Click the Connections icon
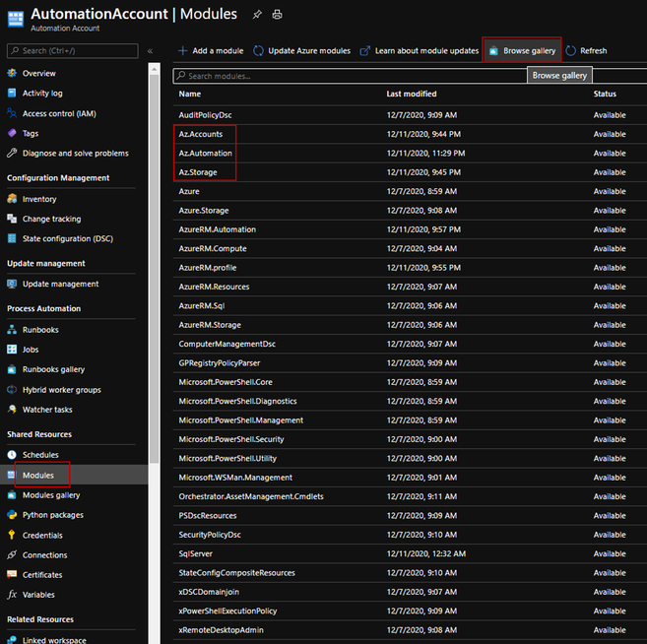 pyautogui.click(x=12, y=555)
